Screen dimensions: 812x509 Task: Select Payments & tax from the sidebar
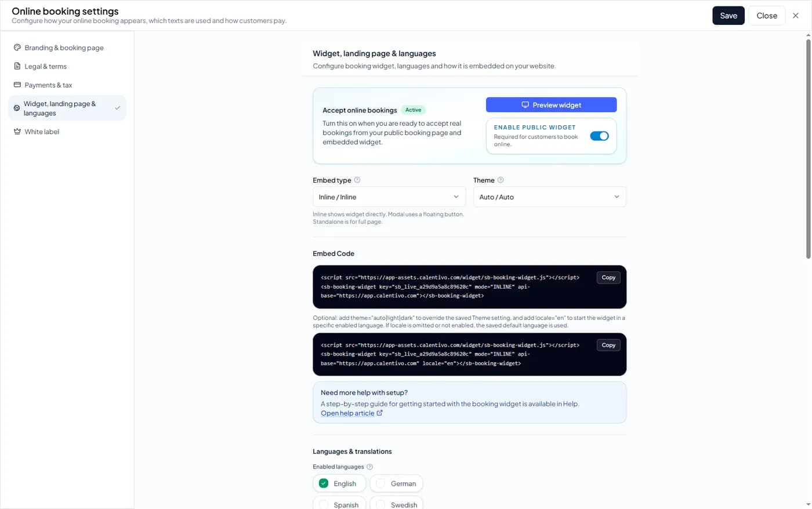49,85
